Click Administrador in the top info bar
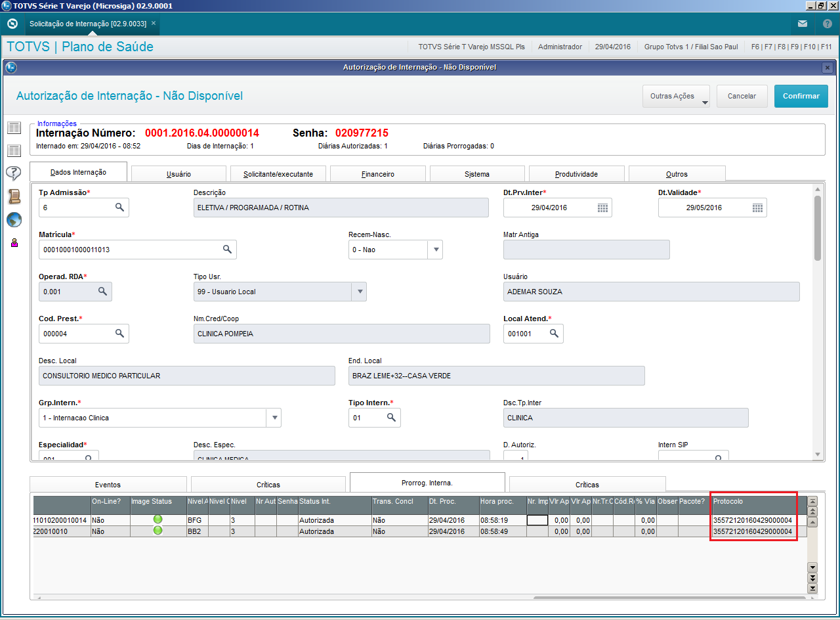 (560, 47)
